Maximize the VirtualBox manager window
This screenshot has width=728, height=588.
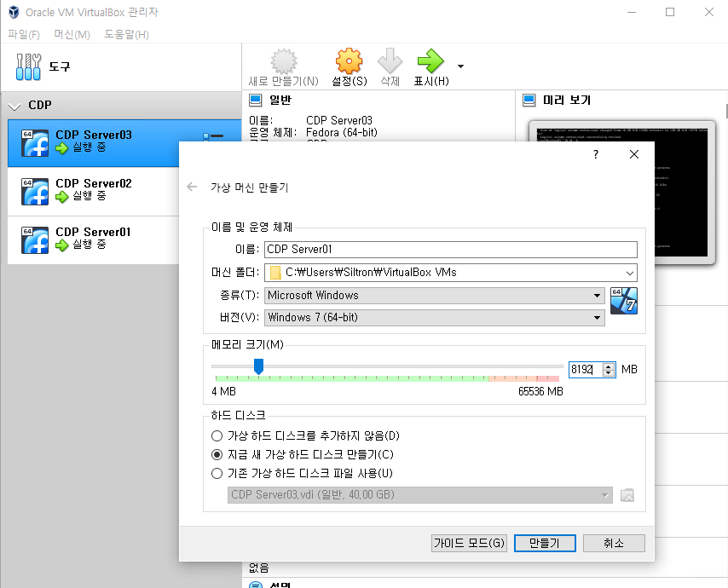click(670, 12)
